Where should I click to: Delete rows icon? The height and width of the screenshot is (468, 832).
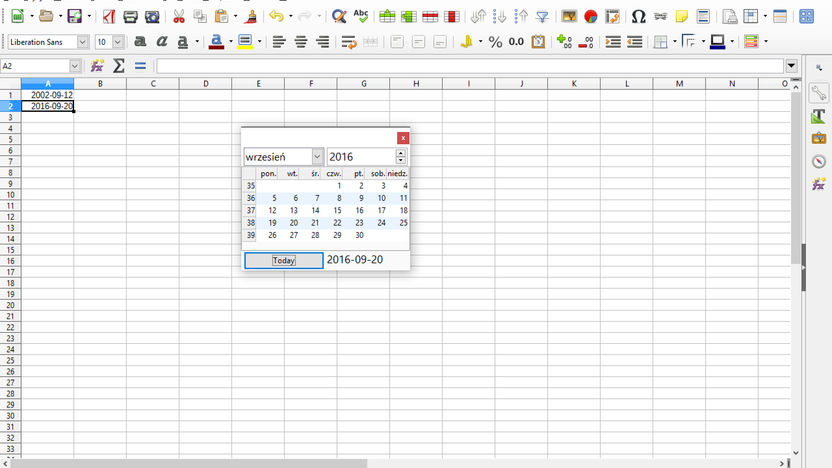(430, 16)
